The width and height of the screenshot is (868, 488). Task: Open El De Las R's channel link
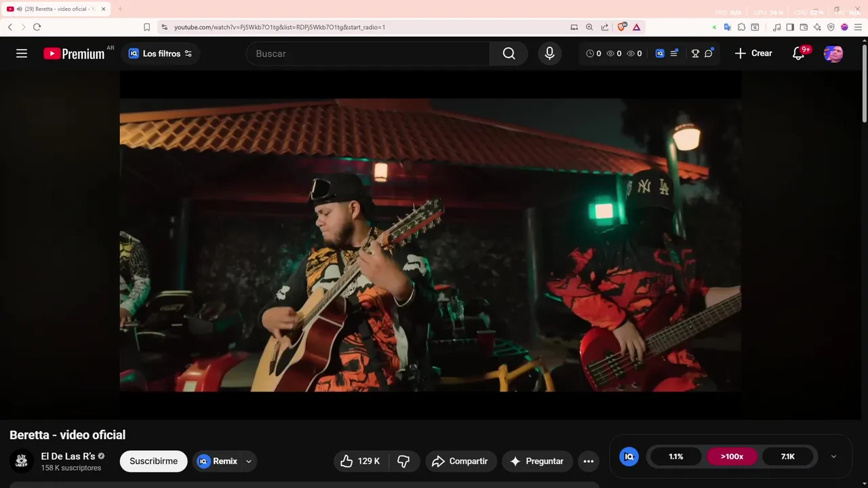(x=68, y=456)
